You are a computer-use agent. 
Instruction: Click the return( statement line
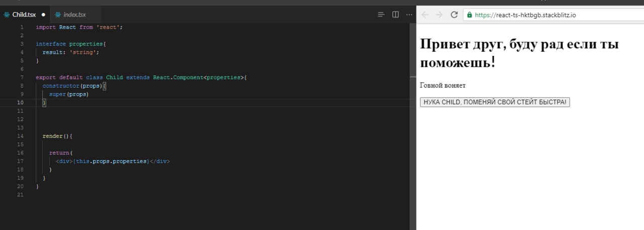pos(61,153)
